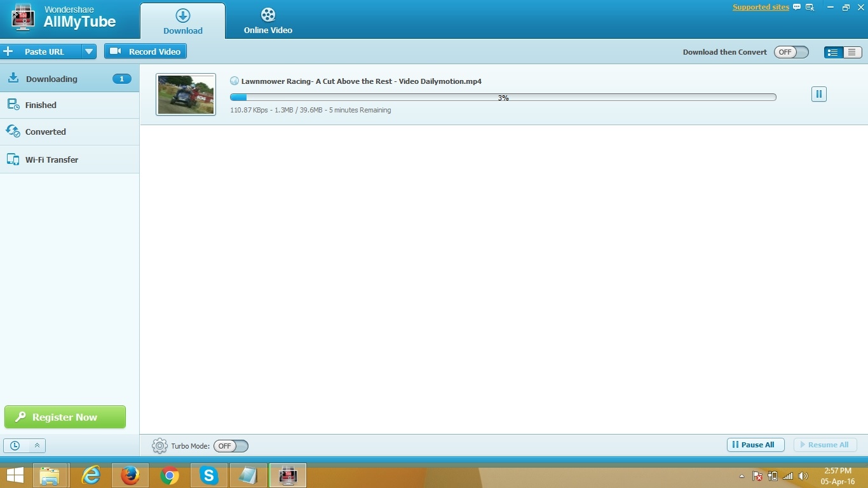868x488 pixels.
Task: Click the Resume All button
Action: click(825, 445)
